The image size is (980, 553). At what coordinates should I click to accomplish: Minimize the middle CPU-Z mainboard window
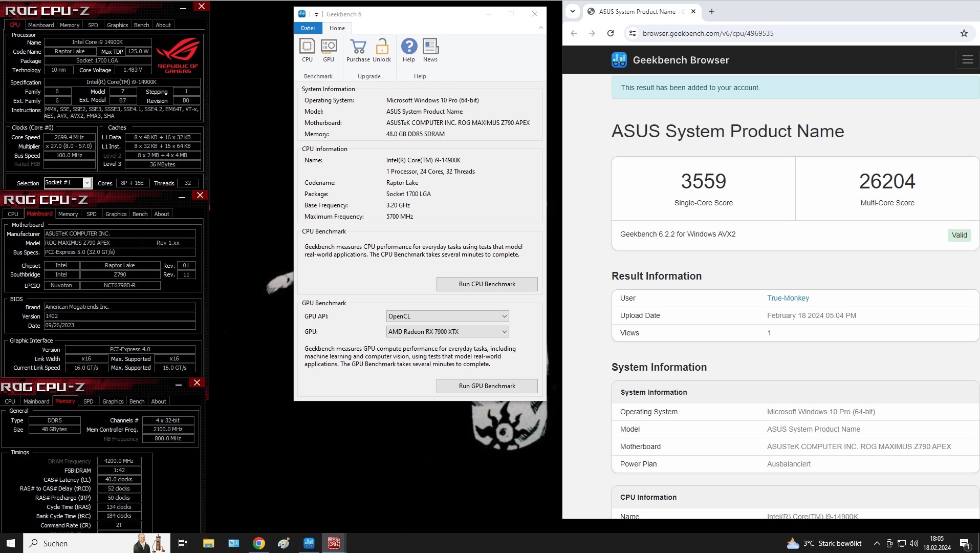coord(181,197)
